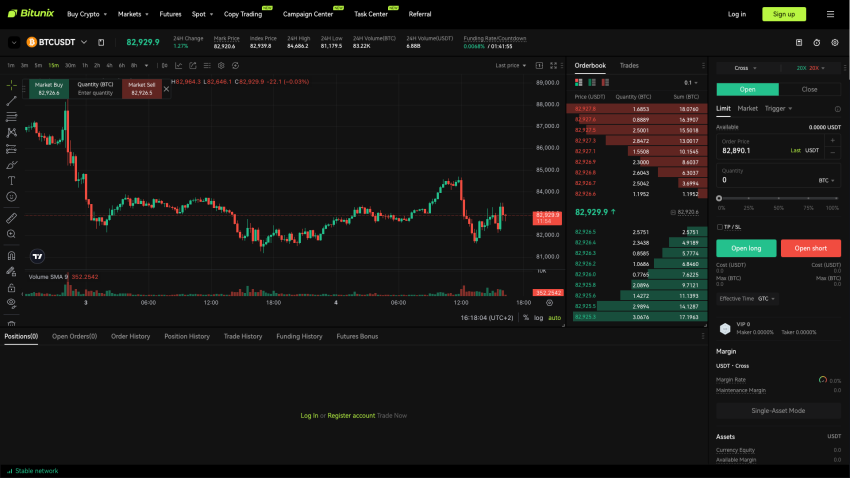Open the document icon beside BTCUSDT
The height and width of the screenshot is (478, 850).
click(x=101, y=42)
